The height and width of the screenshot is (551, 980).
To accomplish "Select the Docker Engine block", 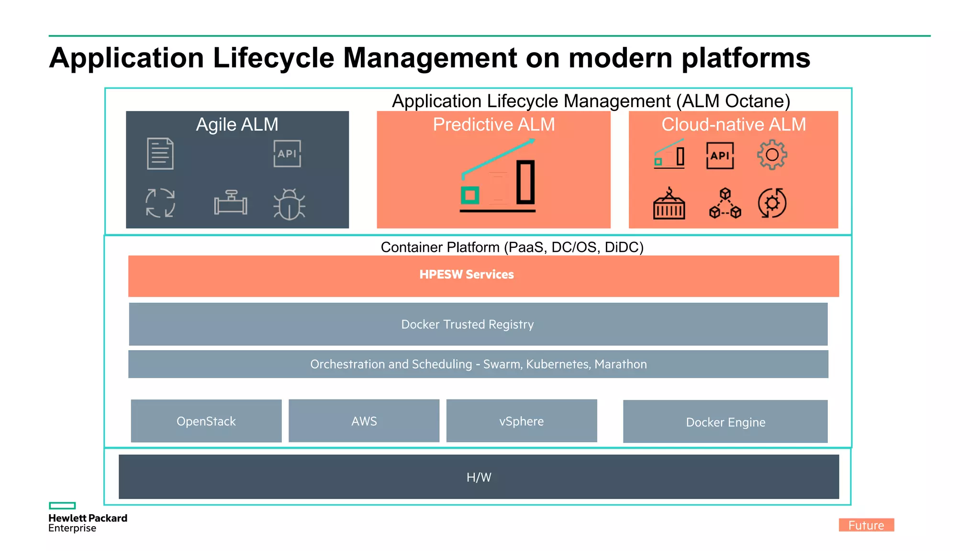I will [725, 422].
